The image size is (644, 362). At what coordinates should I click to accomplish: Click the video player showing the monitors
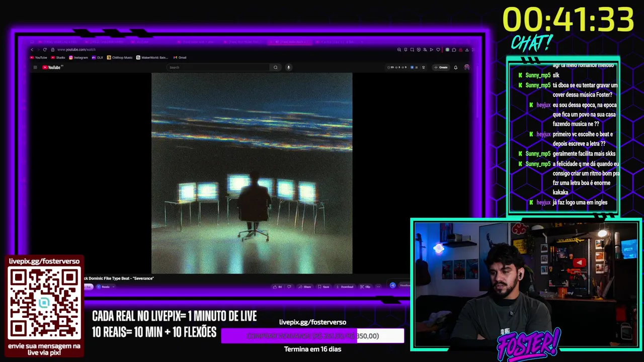tap(252, 173)
